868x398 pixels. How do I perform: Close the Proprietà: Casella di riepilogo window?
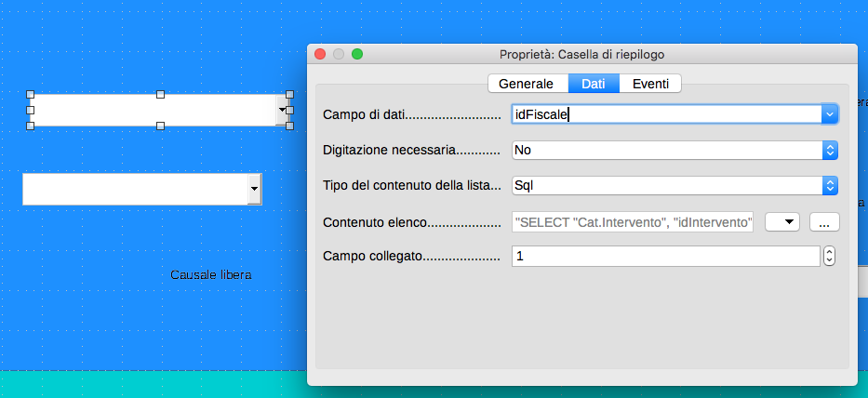pos(321,54)
